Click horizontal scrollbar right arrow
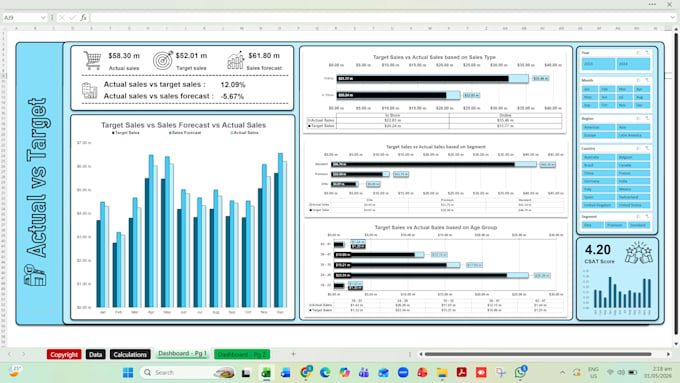 coord(669,354)
